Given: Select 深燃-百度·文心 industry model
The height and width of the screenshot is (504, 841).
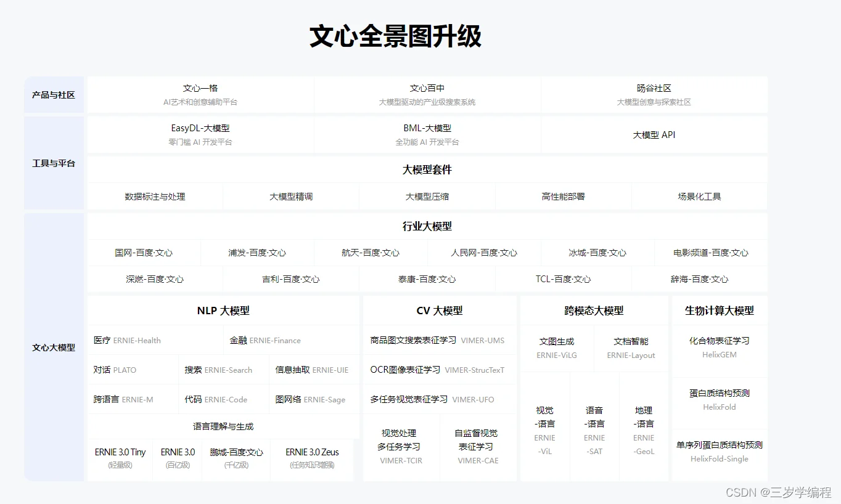Looking at the screenshot, I should point(155,279).
